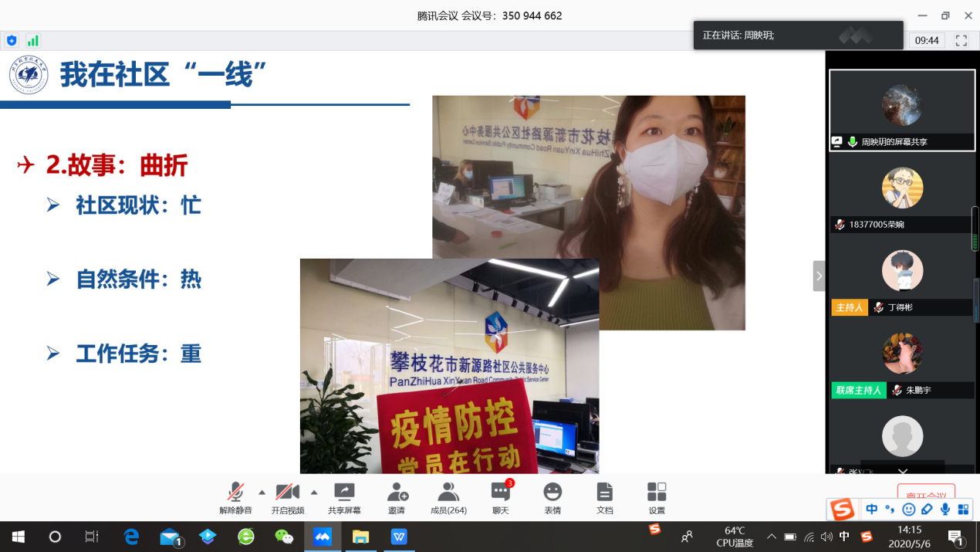
Task: Select 周映玥的屏幕共享 participant tile
Action: click(901, 110)
